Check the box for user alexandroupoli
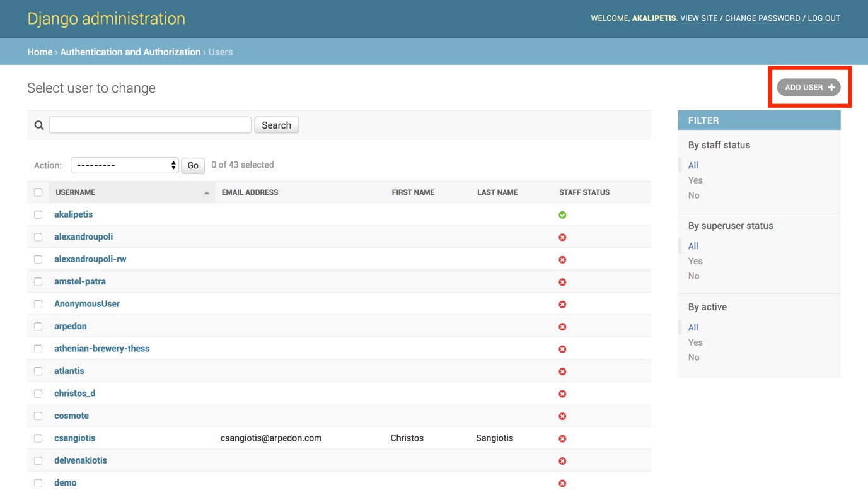Image resolution: width=868 pixels, height=490 pixels. (x=38, y=237)
